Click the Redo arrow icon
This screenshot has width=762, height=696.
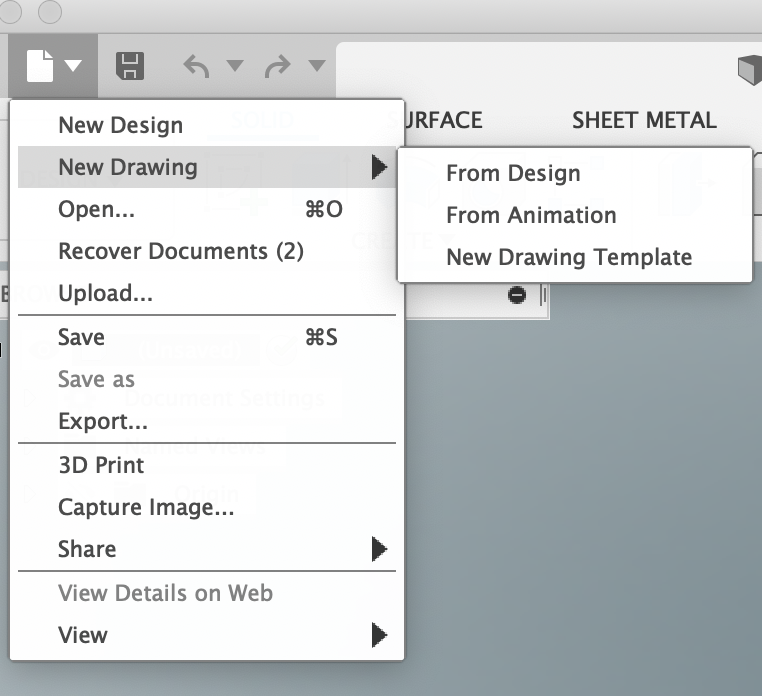point(277,66)
